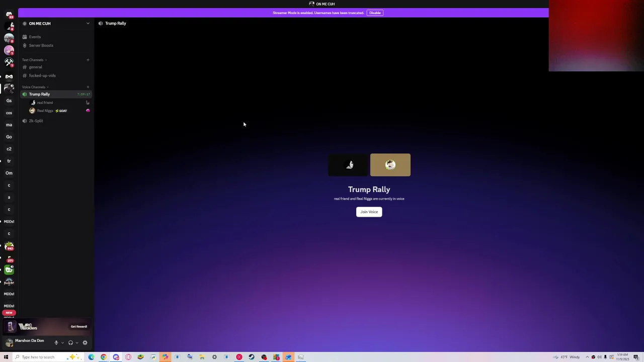Image resolution: width=644 pixels, height=362 pixels.
Task: Open the Gs server
Action: pyautogui.click(x=9, y=101)
